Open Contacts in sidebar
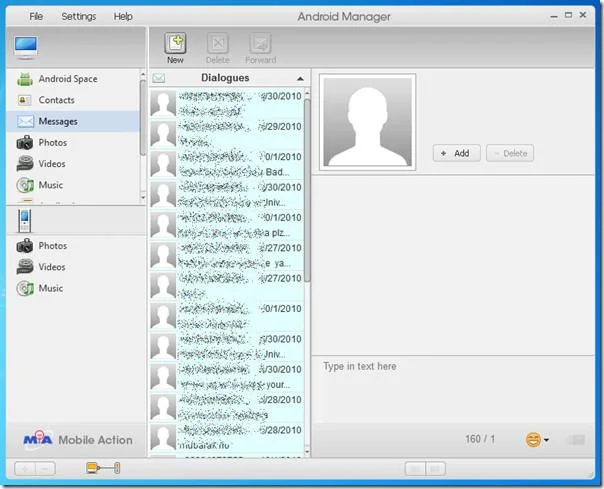 click(73, 100)
